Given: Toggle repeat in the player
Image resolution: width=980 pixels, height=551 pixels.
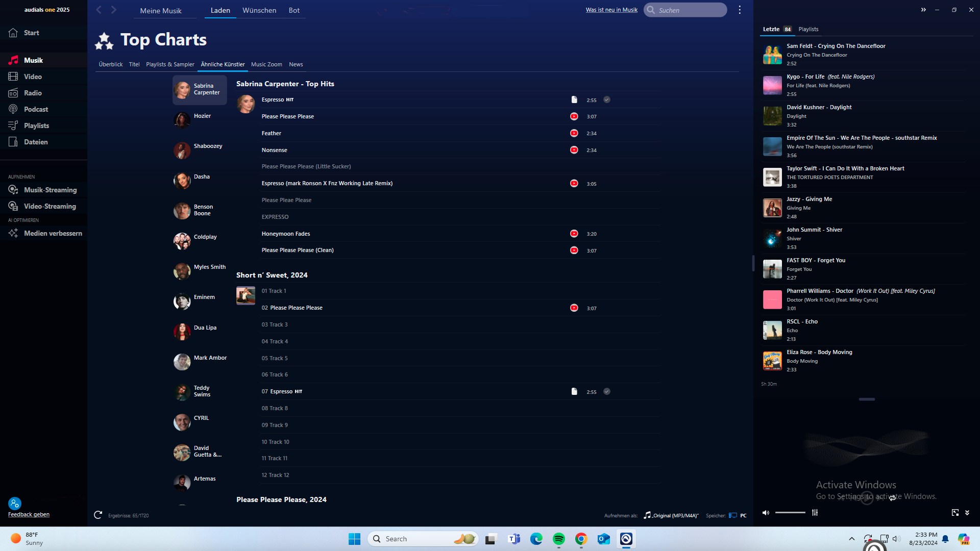Looking at the screenshot, I should point(892,498).
